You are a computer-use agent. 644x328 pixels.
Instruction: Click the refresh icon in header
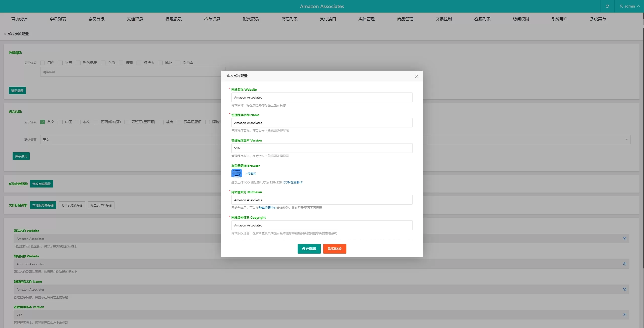607,6
